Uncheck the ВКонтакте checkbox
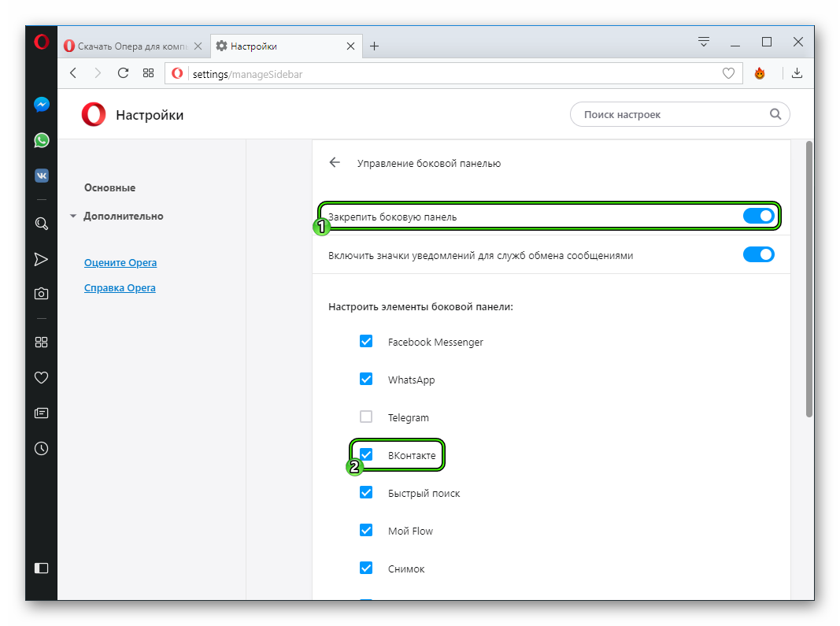 click(366, 455)
